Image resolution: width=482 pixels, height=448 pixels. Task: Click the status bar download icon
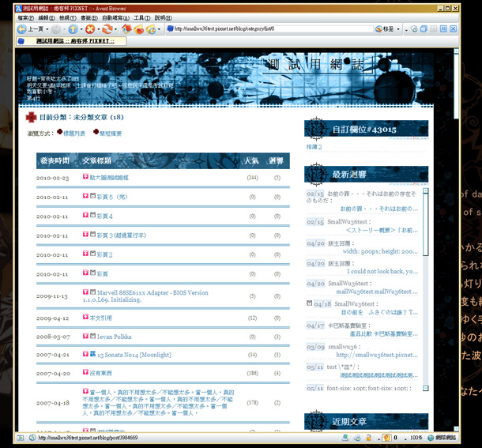point(345,437)
